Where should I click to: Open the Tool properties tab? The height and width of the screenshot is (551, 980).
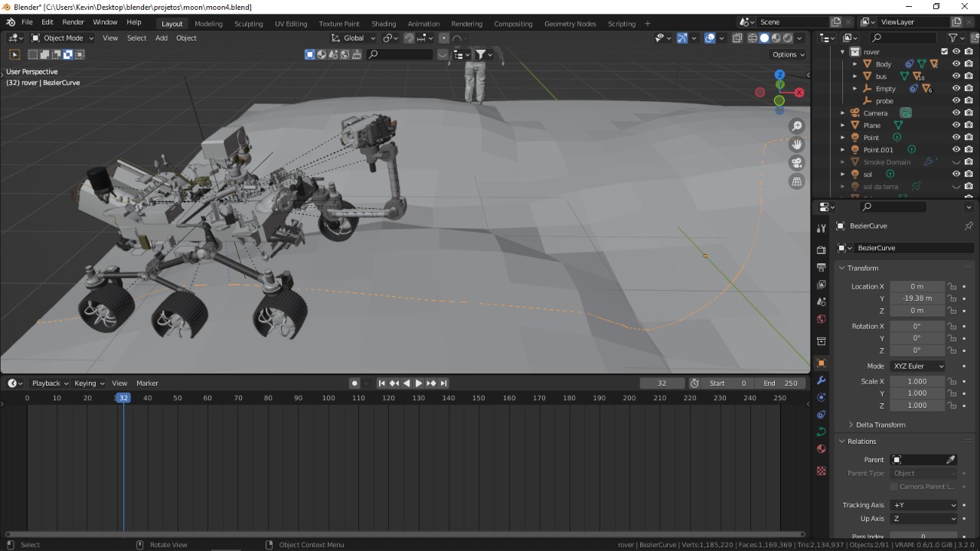coord(822,228)
